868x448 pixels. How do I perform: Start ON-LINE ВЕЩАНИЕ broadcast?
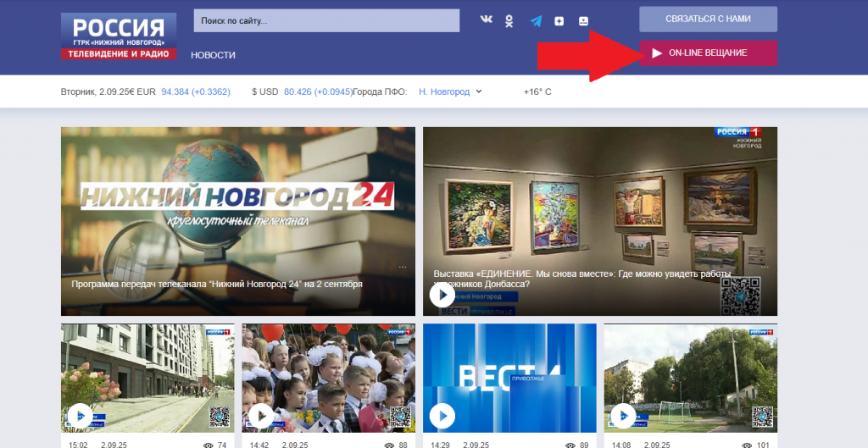point(708,53)
